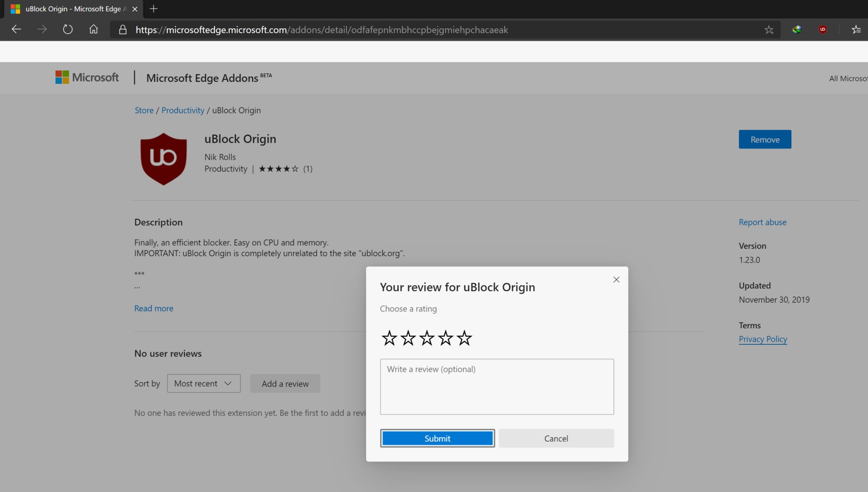Open the favorites list icon
Image resolution: width=868 pixels, height=492 pixels.
click(857, 29)
